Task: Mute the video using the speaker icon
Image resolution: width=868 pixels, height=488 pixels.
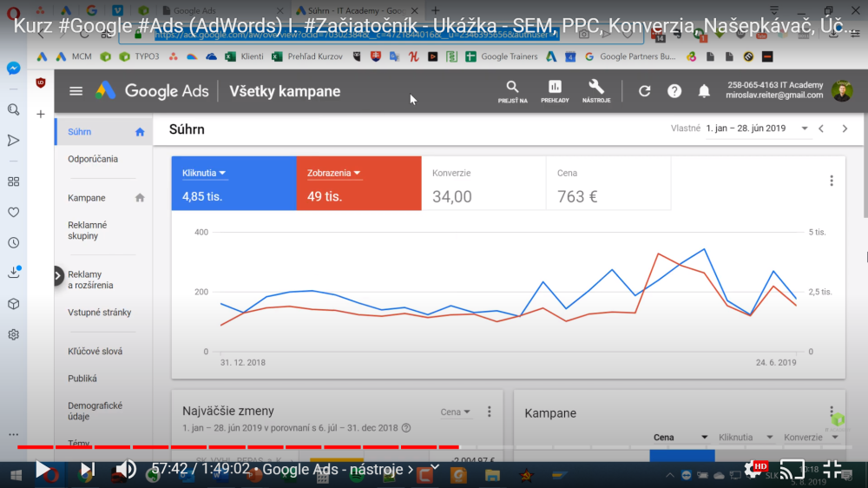Action: click(126, 470)
